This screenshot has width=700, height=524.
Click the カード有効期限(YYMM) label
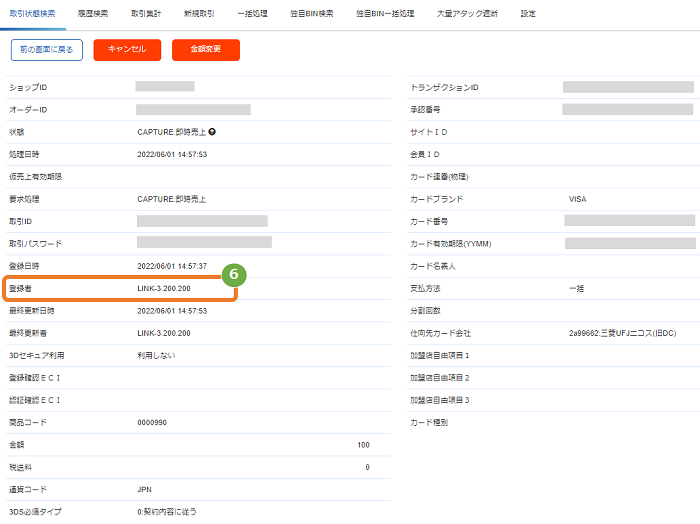tap(450, 244)
